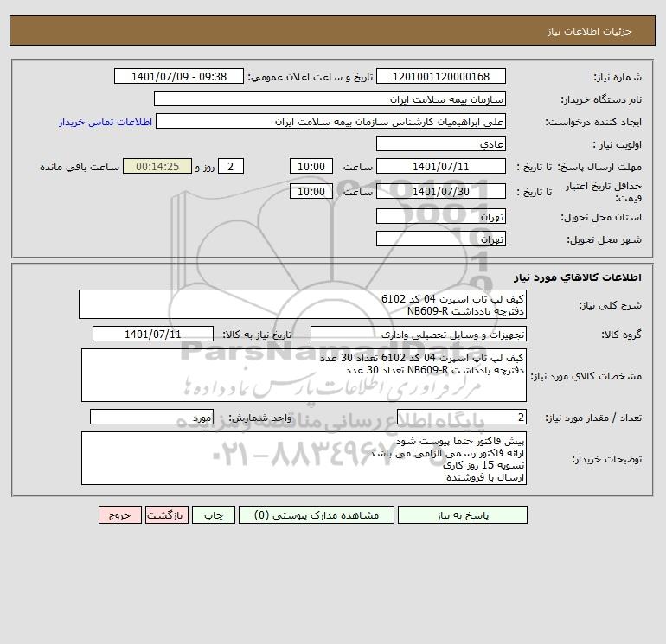The image size is (666, 644).
Task: Click the response deadline date 1401/07/11
Action: point(441,167)
